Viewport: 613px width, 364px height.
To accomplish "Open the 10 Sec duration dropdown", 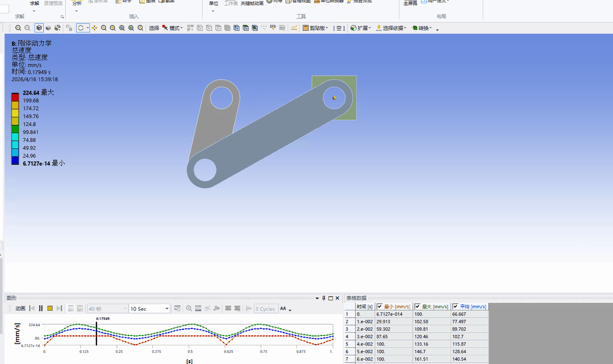I will (167, 309).
